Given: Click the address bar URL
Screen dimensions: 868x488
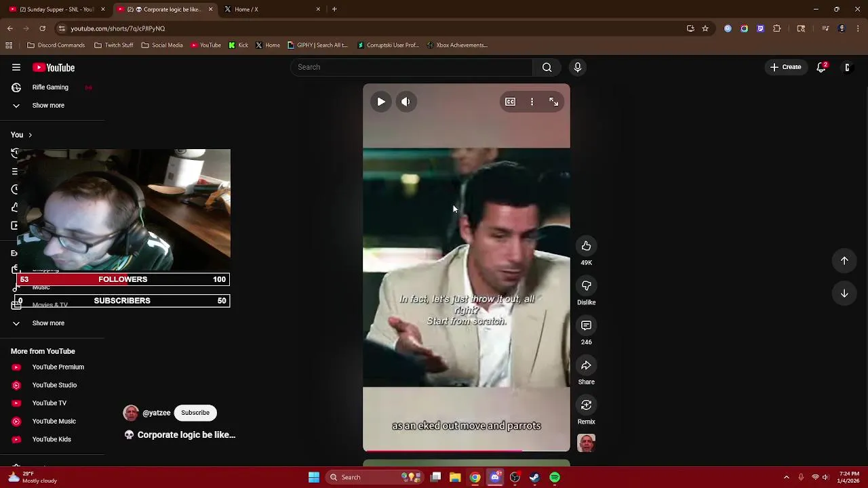Looking at the screenshot, I should tap(118, 28).
